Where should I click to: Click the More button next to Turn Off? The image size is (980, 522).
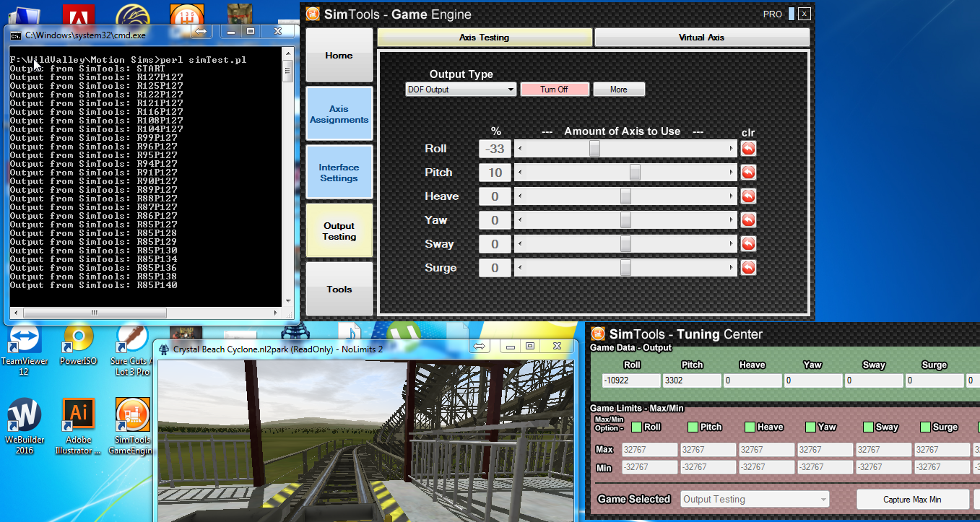618,90
